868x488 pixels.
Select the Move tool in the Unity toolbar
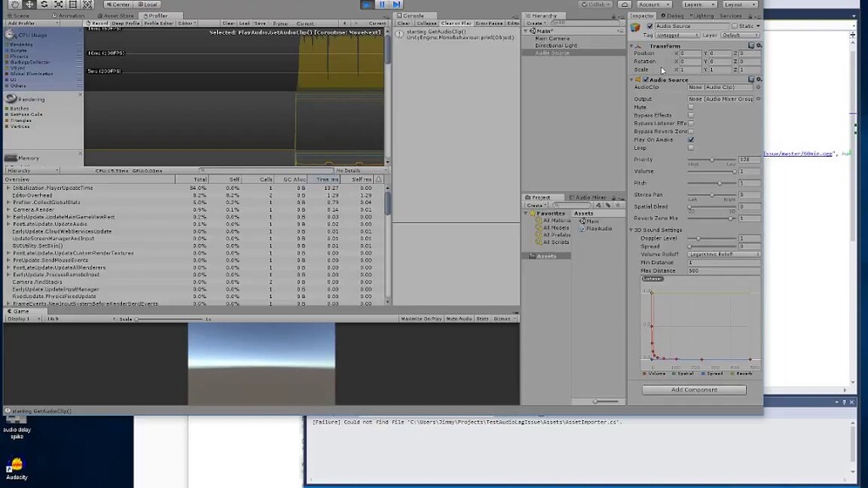click(x=30, y=4)
